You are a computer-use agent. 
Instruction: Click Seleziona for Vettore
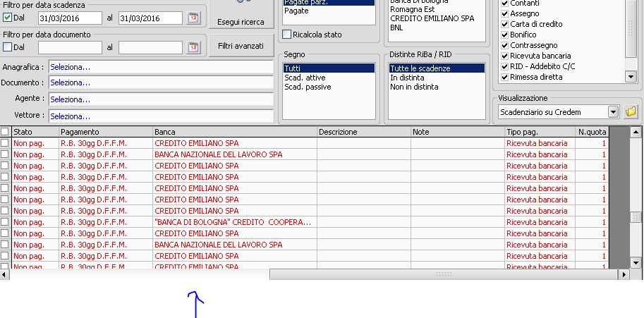click(161, 116)
